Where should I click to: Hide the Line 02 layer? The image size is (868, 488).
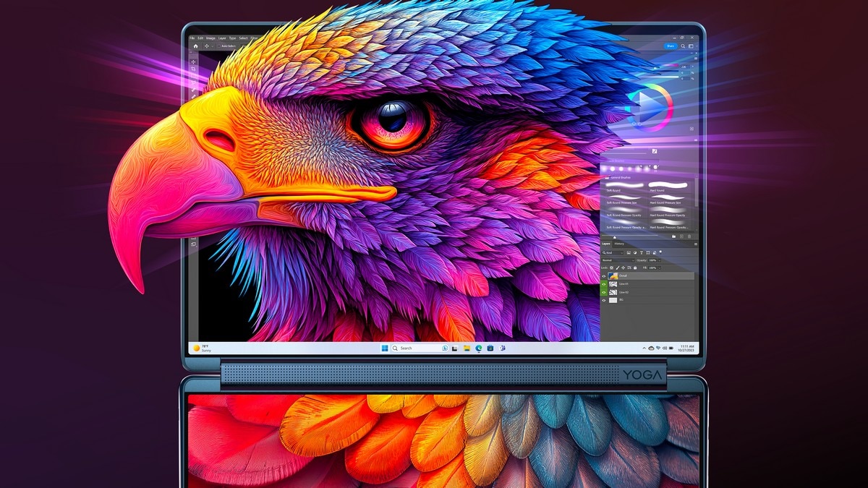pyautogui.click(x=604, y=292)
